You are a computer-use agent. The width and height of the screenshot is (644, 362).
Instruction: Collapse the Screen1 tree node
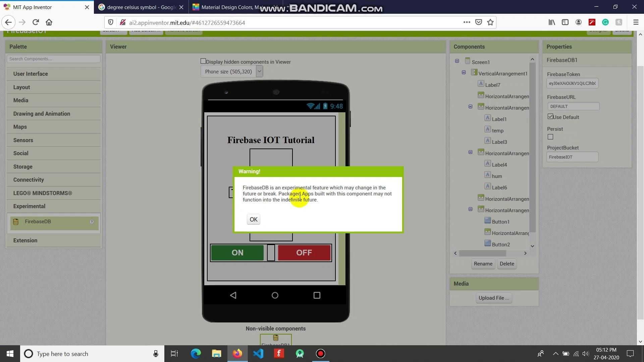pyautogui.click(x=457, y=61)
